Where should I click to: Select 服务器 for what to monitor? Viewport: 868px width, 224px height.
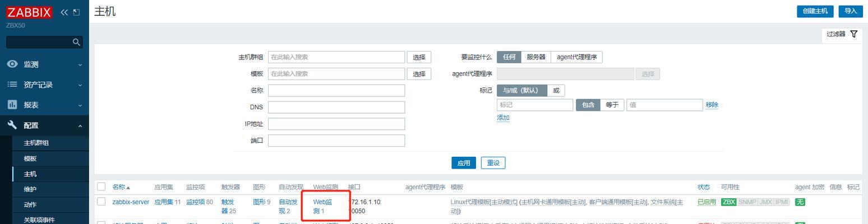pos(536,57)
